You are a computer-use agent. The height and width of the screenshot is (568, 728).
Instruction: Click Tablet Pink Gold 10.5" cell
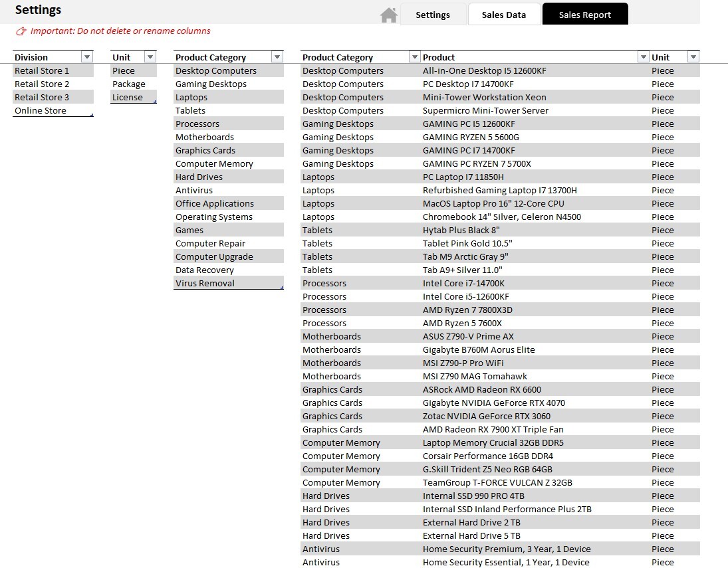535,243
